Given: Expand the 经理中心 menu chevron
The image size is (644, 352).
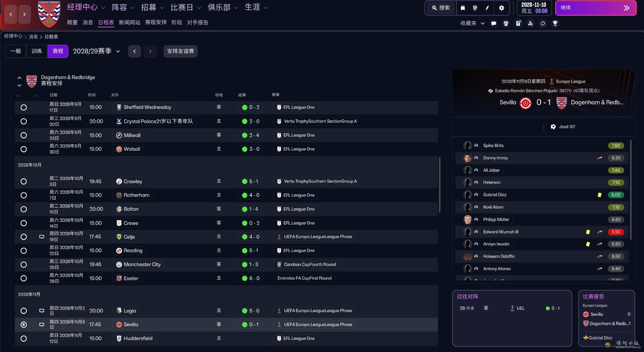Looking at the screenshot, I should tap(103, 8).
